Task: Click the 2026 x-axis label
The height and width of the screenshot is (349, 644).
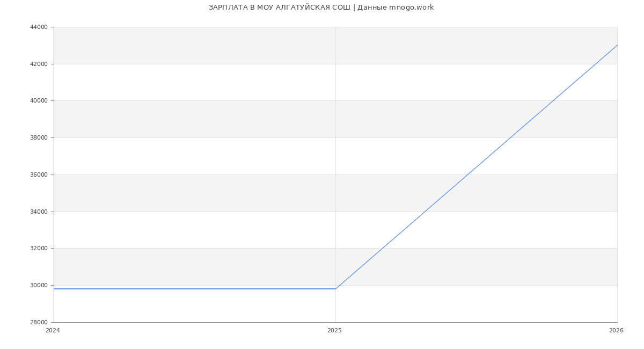Action: point(616,331)
